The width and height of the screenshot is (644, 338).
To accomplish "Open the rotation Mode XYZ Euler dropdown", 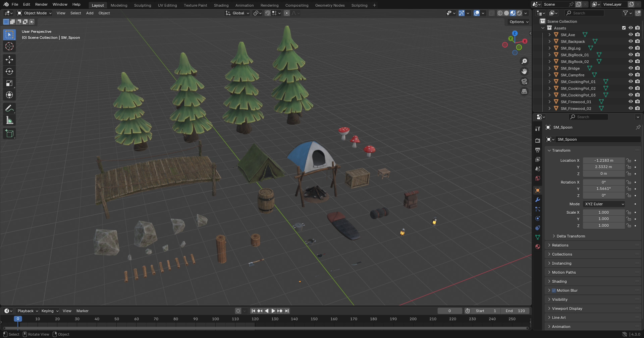I will coord(604,204).
